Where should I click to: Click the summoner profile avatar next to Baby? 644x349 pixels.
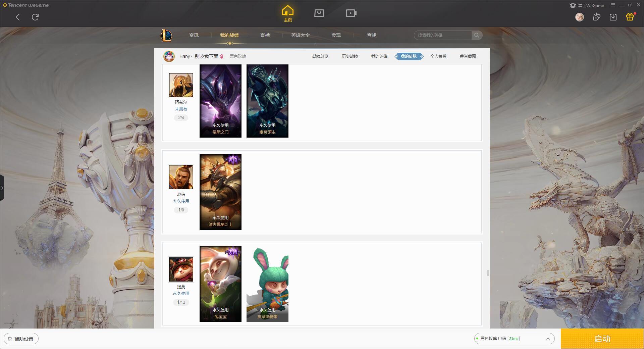pyautogui.click(x=169, y=56)
